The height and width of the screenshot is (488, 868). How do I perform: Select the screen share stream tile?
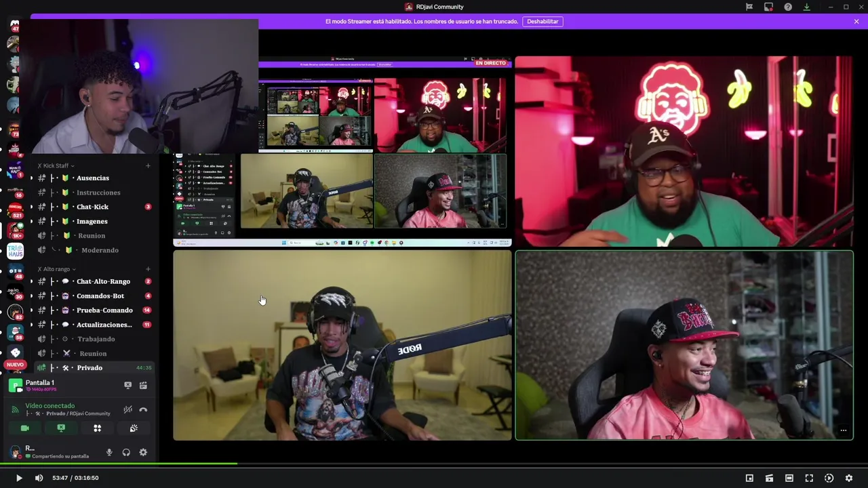click(x=342, y=152)
